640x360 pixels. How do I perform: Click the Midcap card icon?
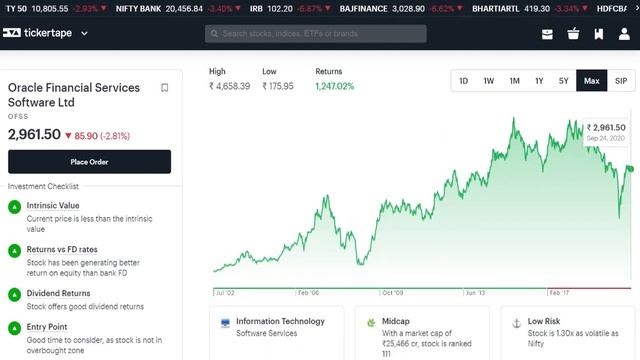tap(371, 323)
